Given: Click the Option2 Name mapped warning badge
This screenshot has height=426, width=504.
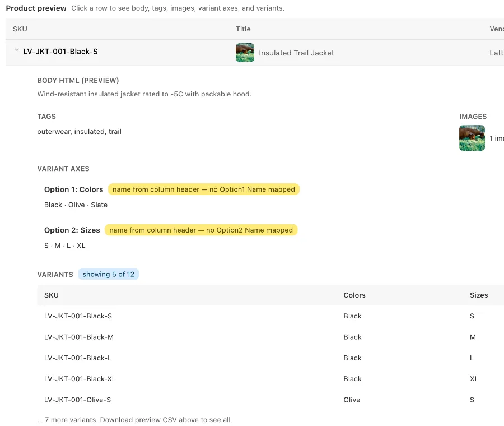Looking at the screenshot, I should click(201, 230).
